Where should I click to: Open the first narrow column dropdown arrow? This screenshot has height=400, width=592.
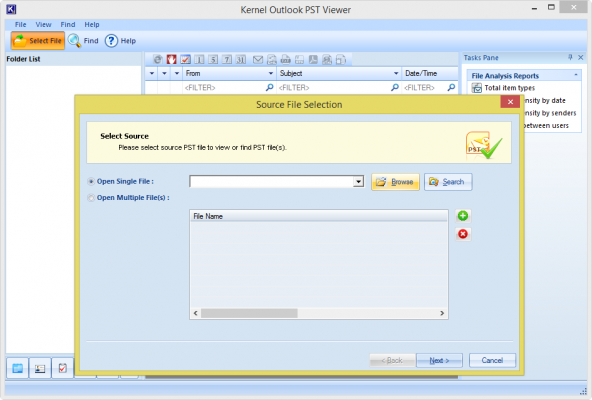pos(152,73)
